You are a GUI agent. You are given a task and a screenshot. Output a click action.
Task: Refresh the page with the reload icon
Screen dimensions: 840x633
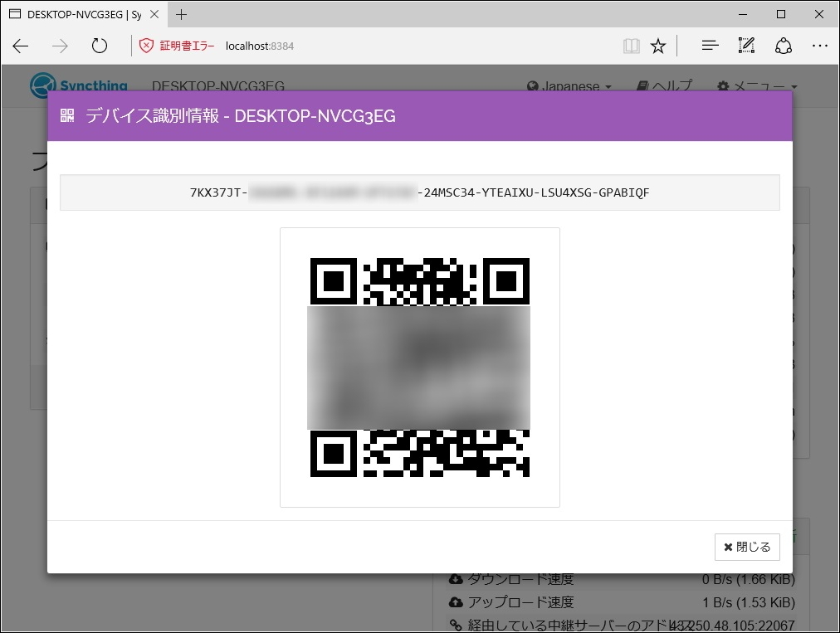(100, 46)
